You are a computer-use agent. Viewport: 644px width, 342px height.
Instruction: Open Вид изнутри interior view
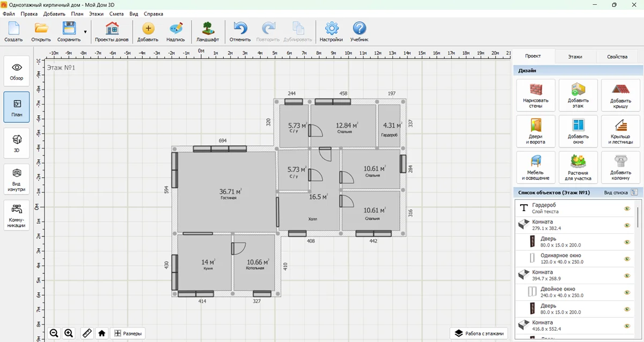(x=17, y=179)
